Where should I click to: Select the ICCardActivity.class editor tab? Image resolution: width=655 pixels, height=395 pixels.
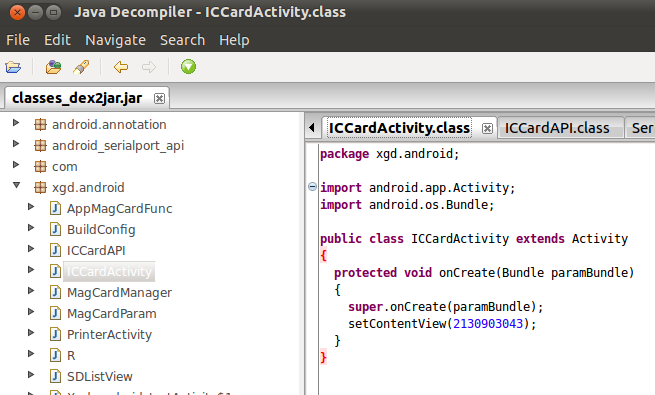pyautogui.click(x=399, y=128)
